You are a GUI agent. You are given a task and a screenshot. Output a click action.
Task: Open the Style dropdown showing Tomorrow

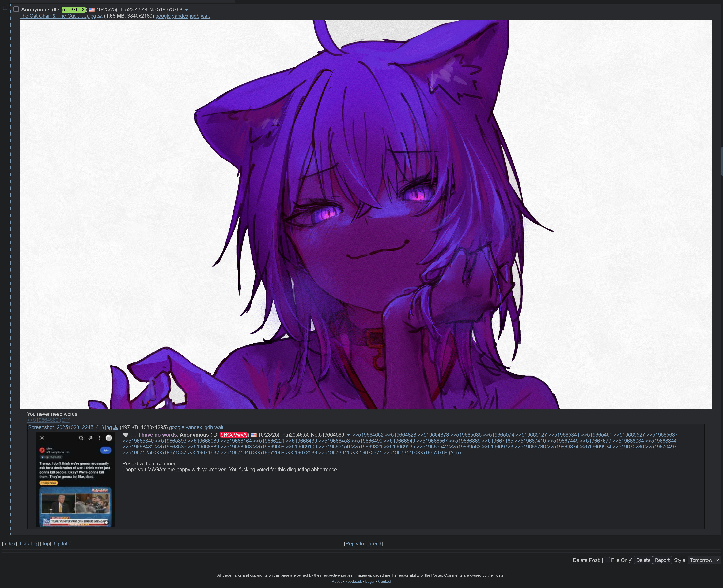coord(704,560)
